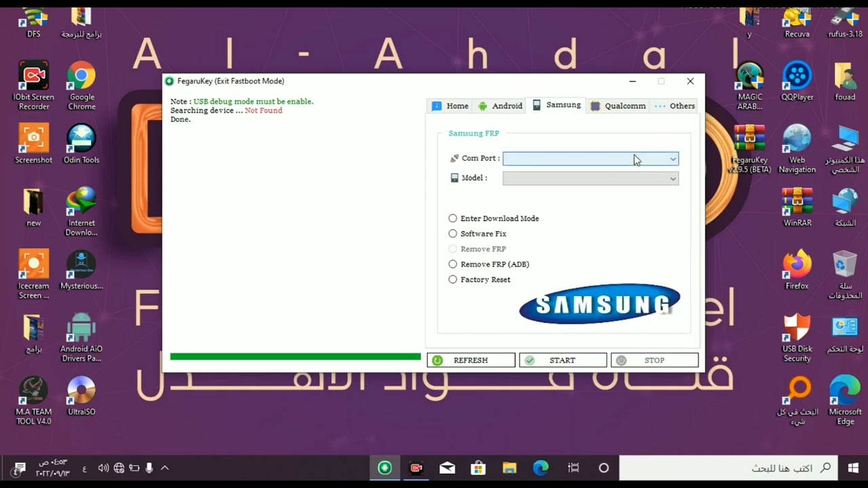868x488 pixels.
Task: Click the green progress bar
Action: (x=295, y=357)
